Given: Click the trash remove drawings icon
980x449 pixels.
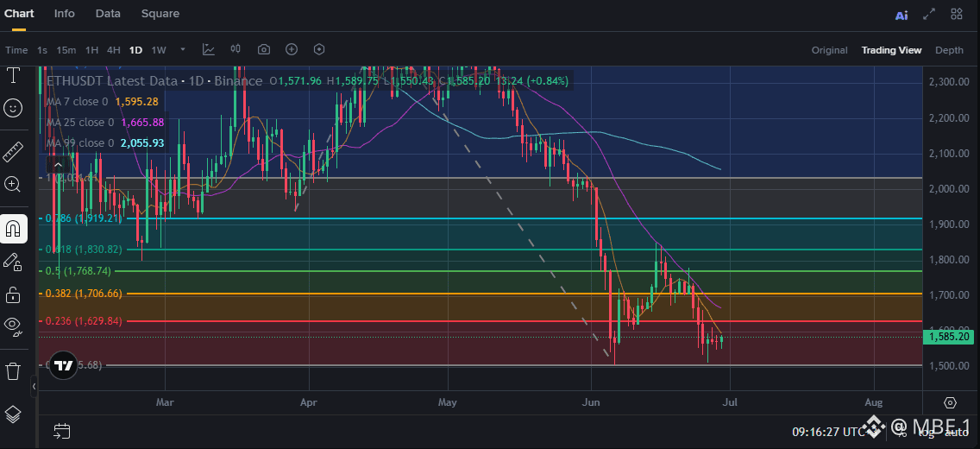Looking at the screenshot, I should 13,370.
